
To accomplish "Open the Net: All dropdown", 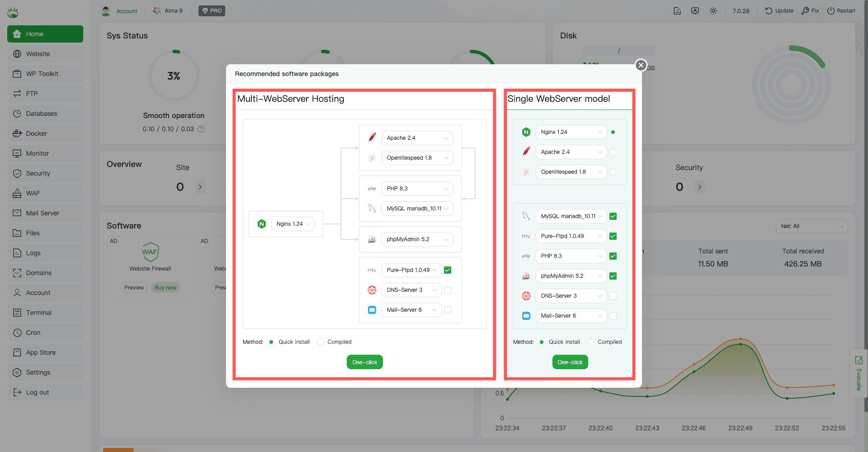I will [811, 226].
